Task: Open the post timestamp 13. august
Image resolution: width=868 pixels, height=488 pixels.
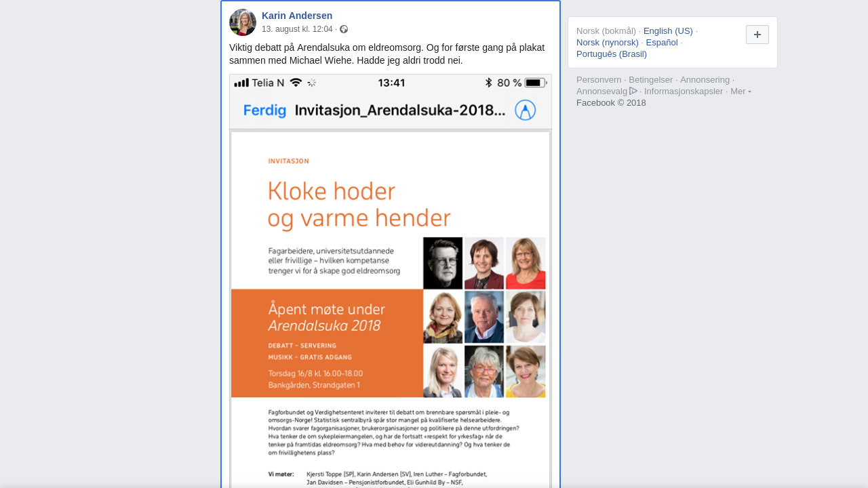Action: click(297, 29)
